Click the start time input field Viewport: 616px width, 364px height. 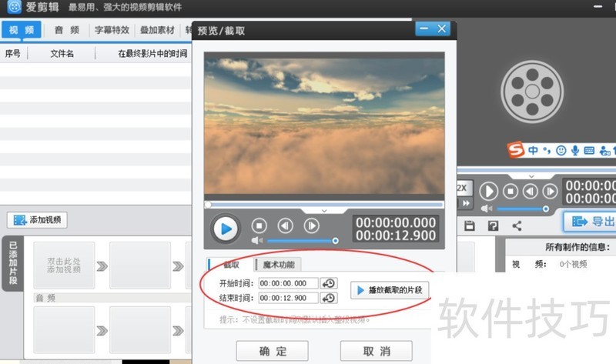click(288, 283)
